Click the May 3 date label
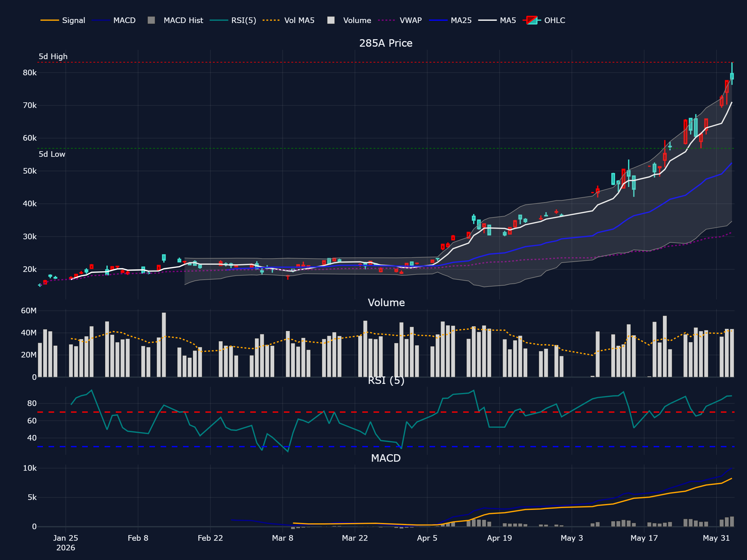 coord(572,538)
